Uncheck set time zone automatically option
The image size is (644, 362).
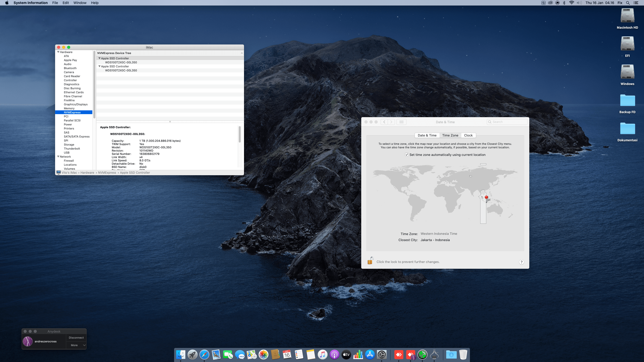click(x=407, y=155)
